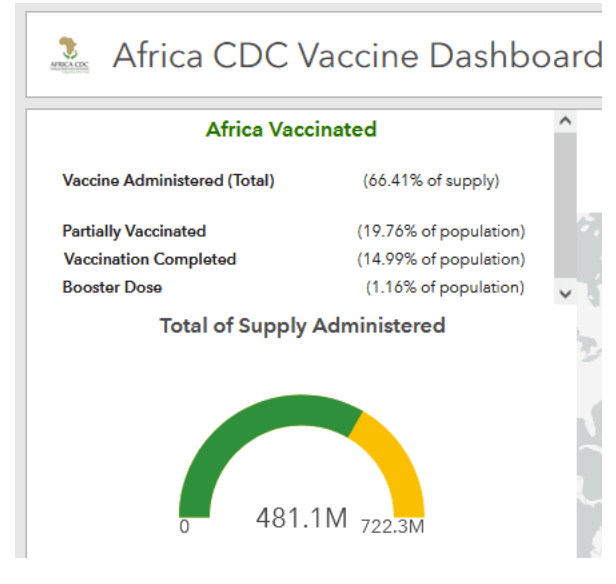The image size is (616, 584).
Task: Click the 481.1M gauge value
Action: click(x=301, y=519)
